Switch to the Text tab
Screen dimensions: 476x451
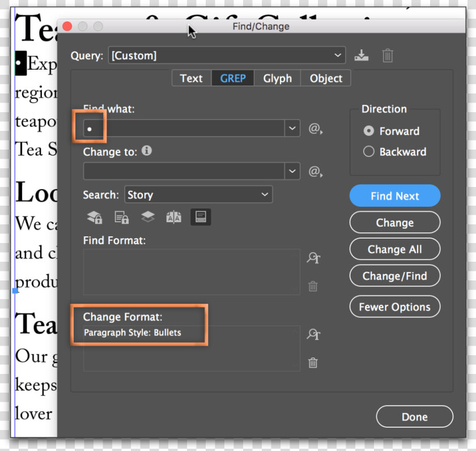(192, 78)
